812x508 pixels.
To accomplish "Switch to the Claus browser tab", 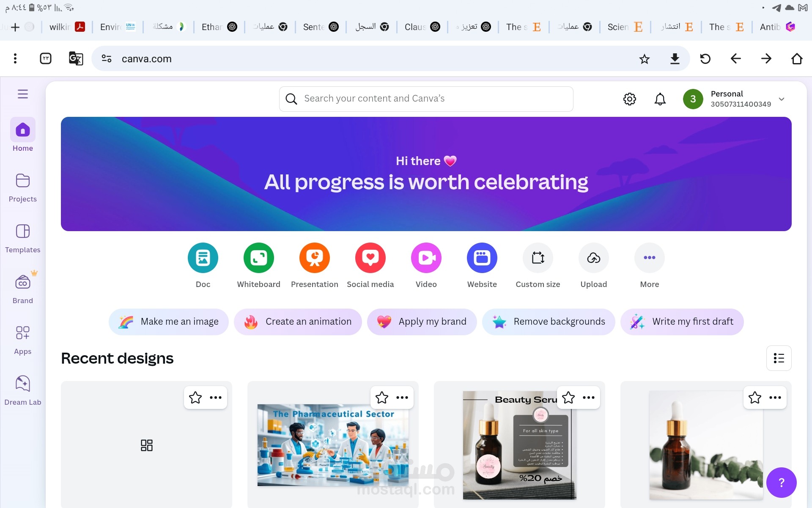I will tap(422, 27).
